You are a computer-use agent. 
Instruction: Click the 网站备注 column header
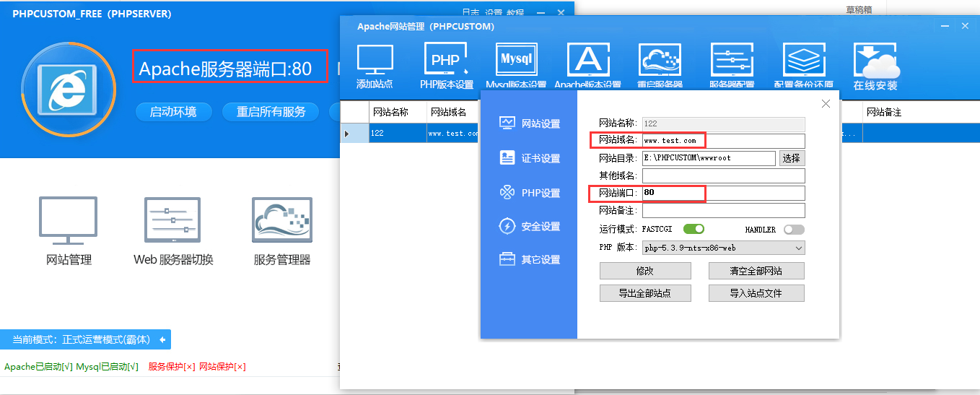921,112
